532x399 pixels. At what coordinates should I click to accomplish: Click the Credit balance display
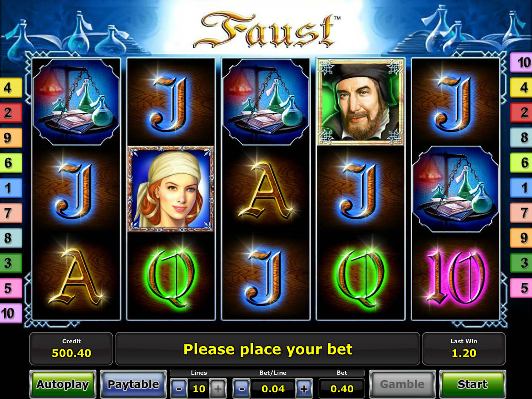pyautogui.click(x=71, y=349)
